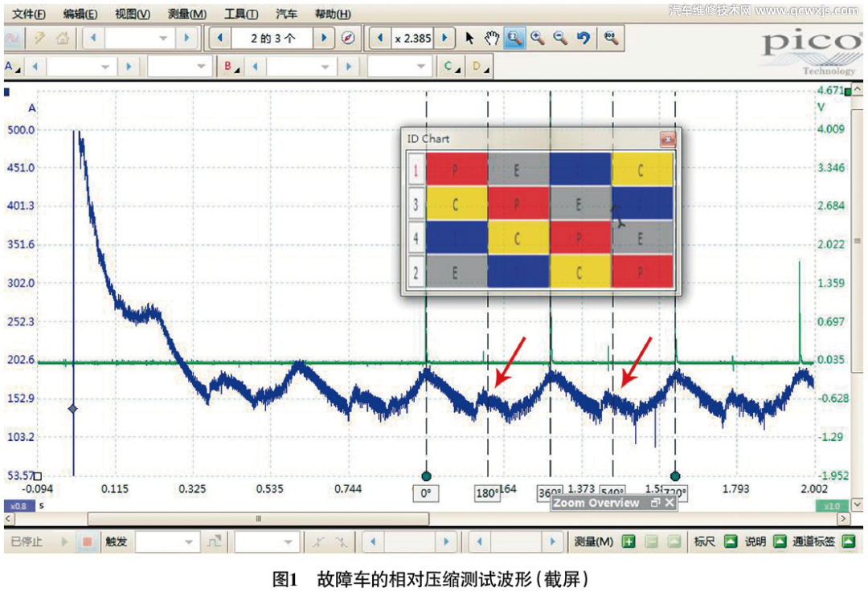
Task: Click the red P cell in row 1
Action: click(x=457, y=169)
